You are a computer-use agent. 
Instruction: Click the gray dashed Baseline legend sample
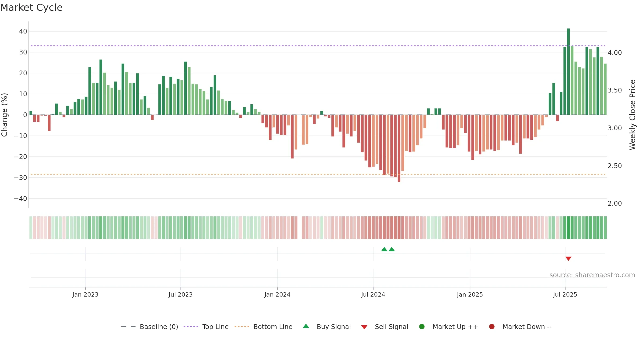pos(128,327)
